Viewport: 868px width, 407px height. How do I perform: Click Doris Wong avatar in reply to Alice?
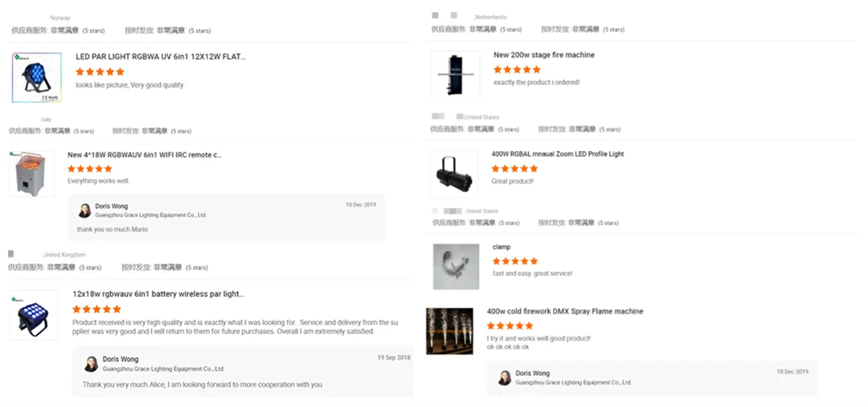tap(91, 364)
